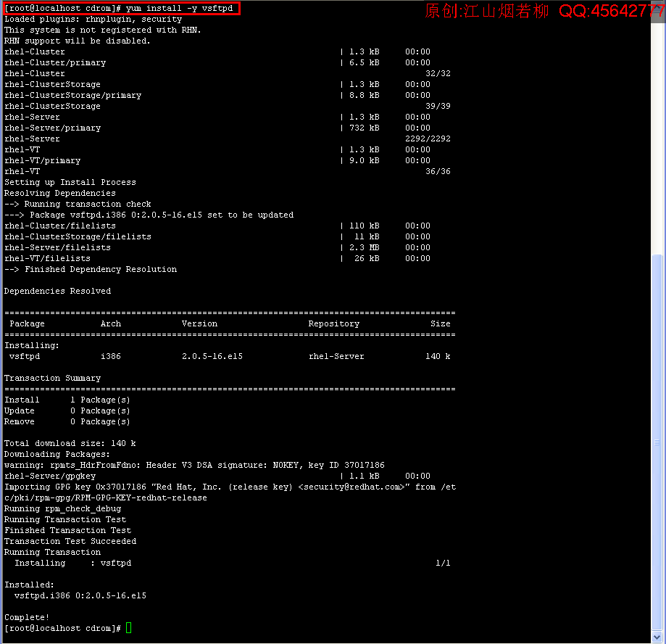This screenshot has width=666, height=644.
Task: Click the 'Arch' column header
Action: click(x=111, y=324)
